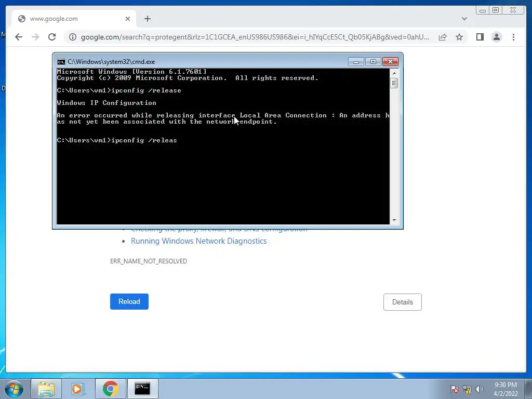Click cmd scrollbar up arrow
The image size is (532, 399).
tap(394, 73)
